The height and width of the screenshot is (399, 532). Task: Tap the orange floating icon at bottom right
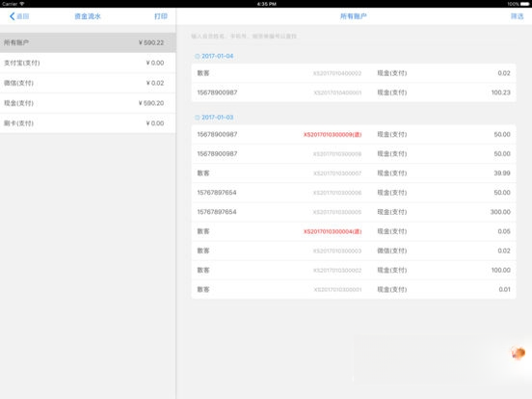[x=519, y=353]
